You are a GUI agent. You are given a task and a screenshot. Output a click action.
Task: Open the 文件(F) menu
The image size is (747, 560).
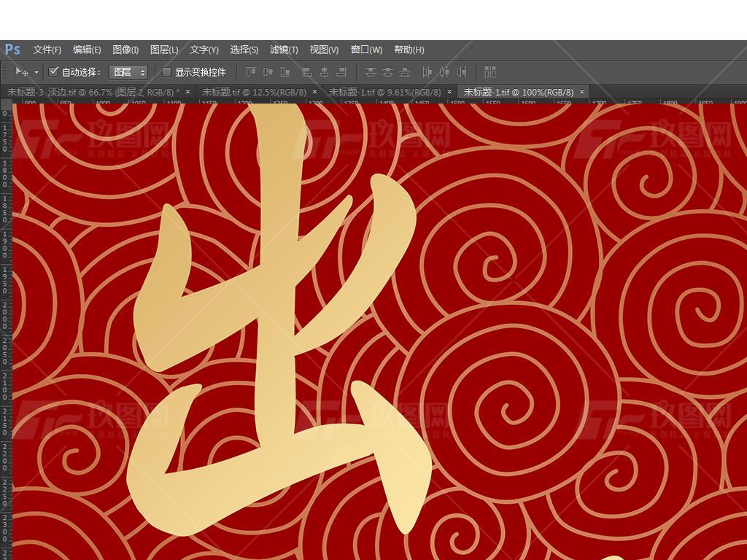[47, 50]
